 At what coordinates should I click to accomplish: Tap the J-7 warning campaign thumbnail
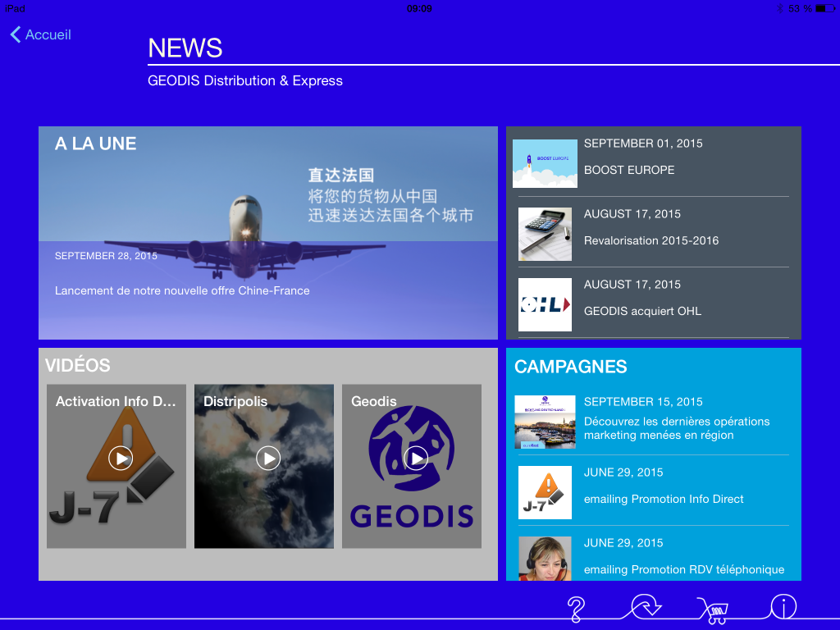(x=545, y=492)
